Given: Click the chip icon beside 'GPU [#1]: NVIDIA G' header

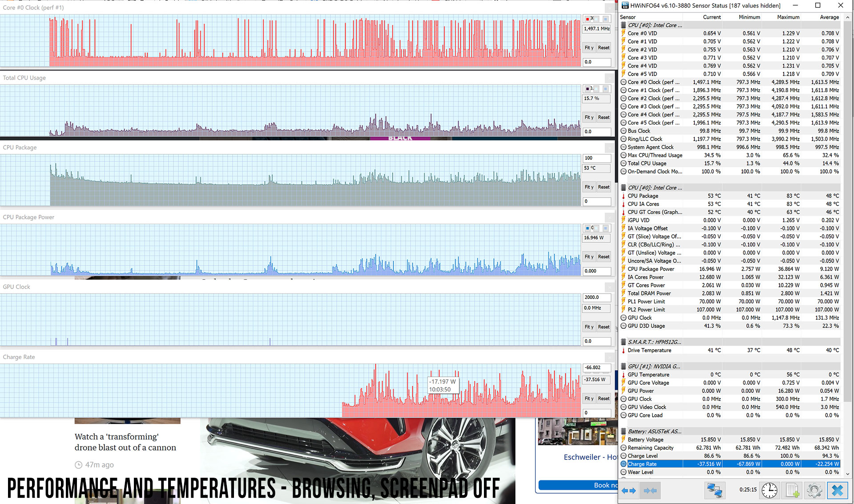Looking at the screenshot, I should point(624,367).
